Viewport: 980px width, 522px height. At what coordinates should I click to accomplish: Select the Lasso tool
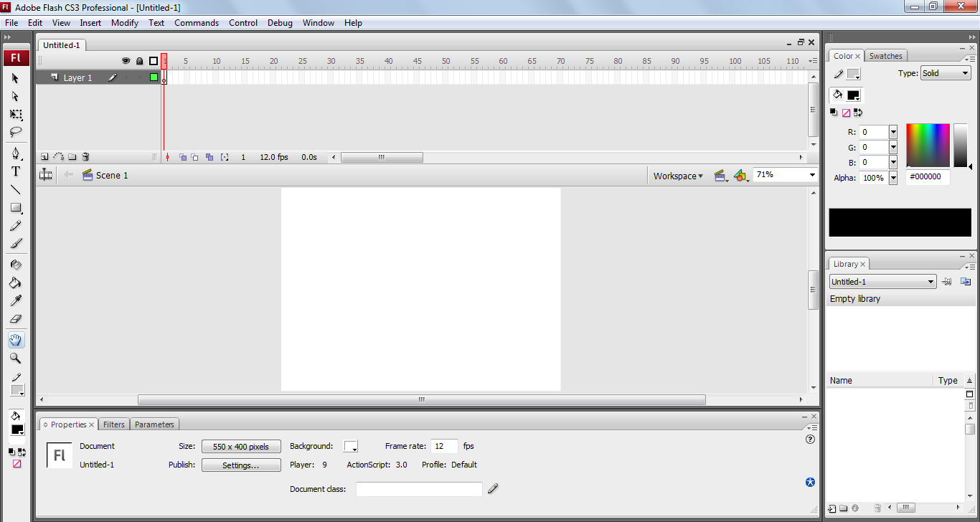point(16,133)
